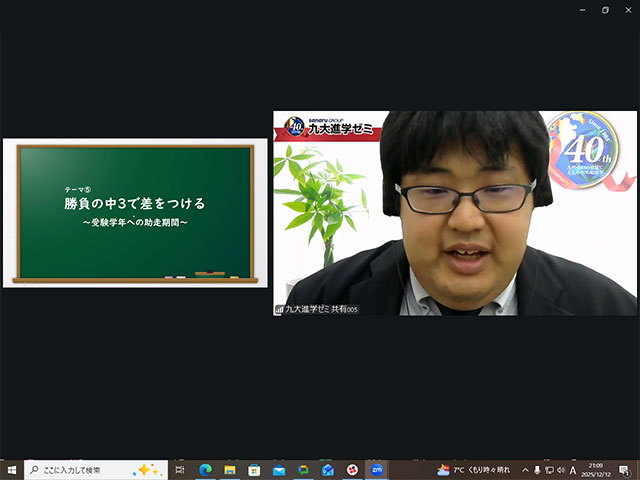
Task: Open the volume control in the system tray
Action: pos(561,470)
